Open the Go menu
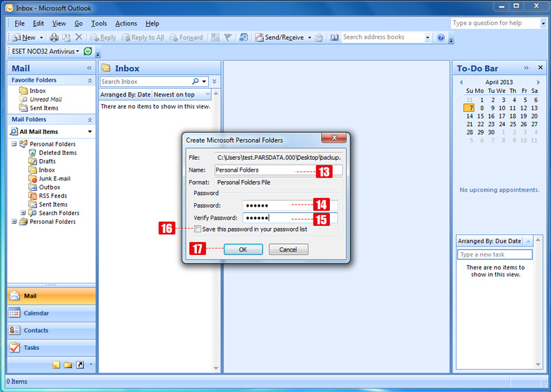Screen dimensions: 551x392 (x=79, y=23)
